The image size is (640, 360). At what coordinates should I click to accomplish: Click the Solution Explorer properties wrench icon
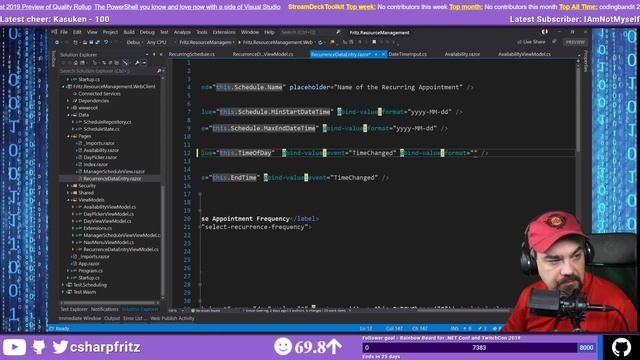[137, 63]
